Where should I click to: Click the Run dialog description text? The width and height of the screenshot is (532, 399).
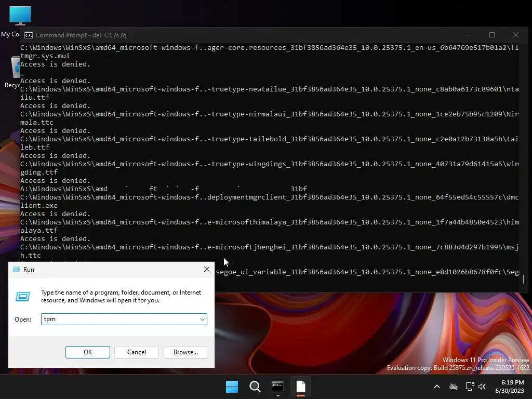coord(121,296)
